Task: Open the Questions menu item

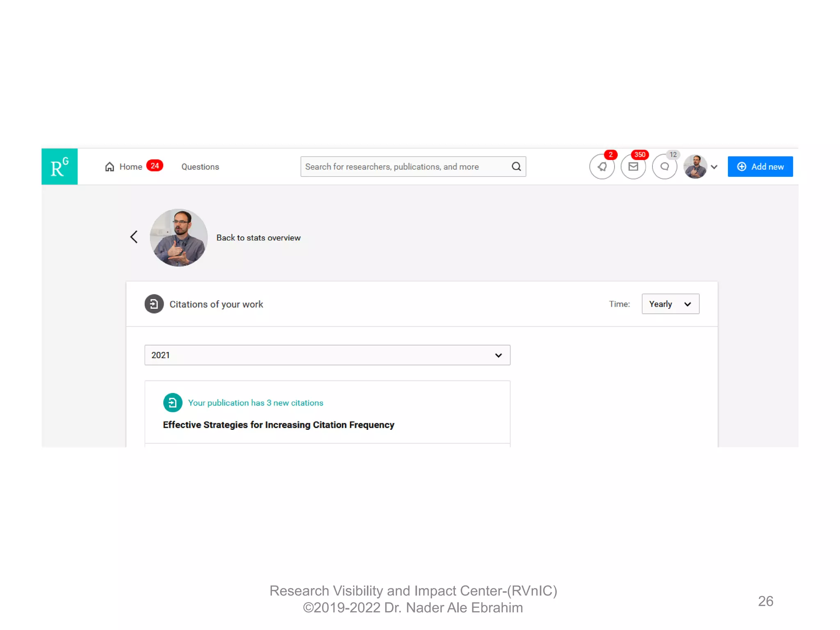Action: (x=200, y=167)
